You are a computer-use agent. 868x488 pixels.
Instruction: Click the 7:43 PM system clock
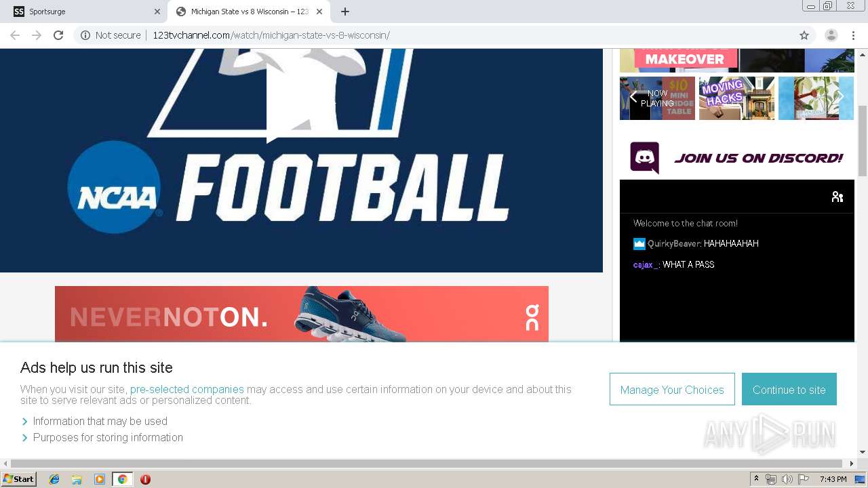click(x=833, y=479)
